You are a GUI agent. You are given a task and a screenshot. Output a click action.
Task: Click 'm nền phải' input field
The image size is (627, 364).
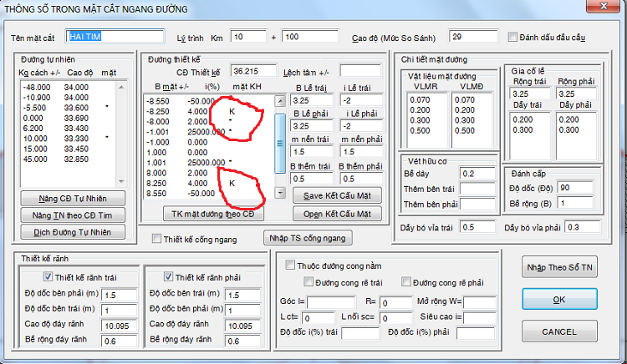click(361, 152)
